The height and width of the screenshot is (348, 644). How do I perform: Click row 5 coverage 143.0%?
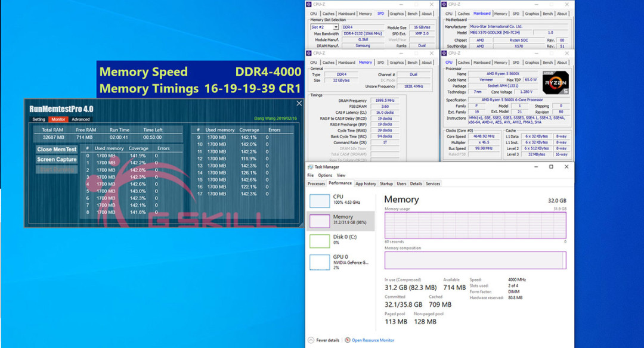pyautogui.click(x=138, y=191)
